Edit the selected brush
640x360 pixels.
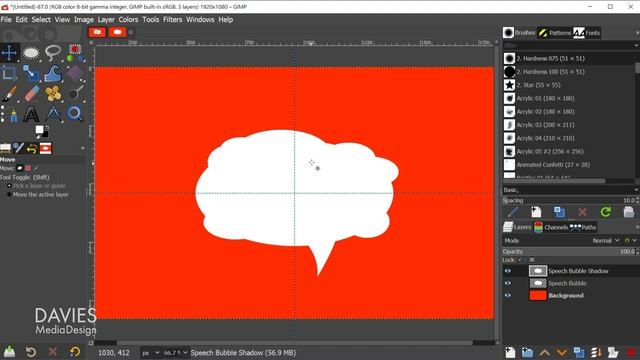(513, 212)
